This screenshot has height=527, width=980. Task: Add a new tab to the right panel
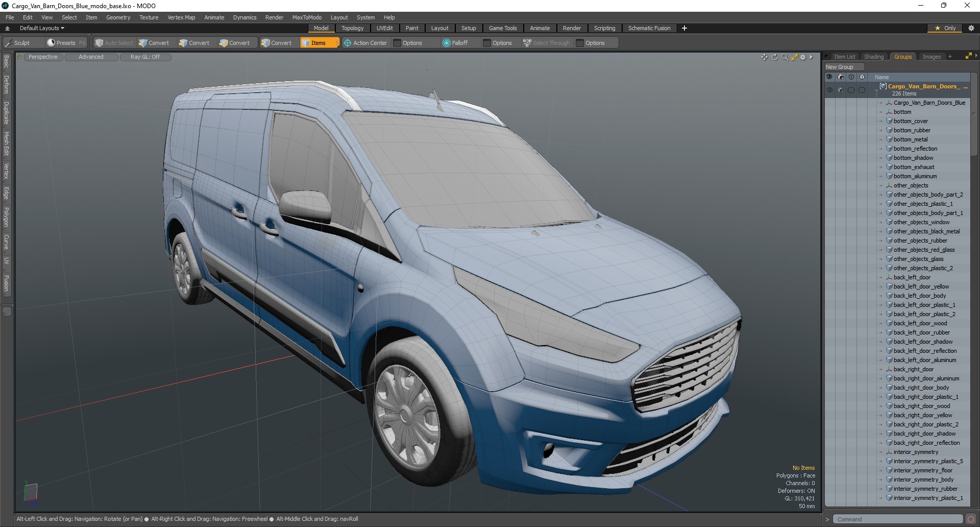coord(950,57)
